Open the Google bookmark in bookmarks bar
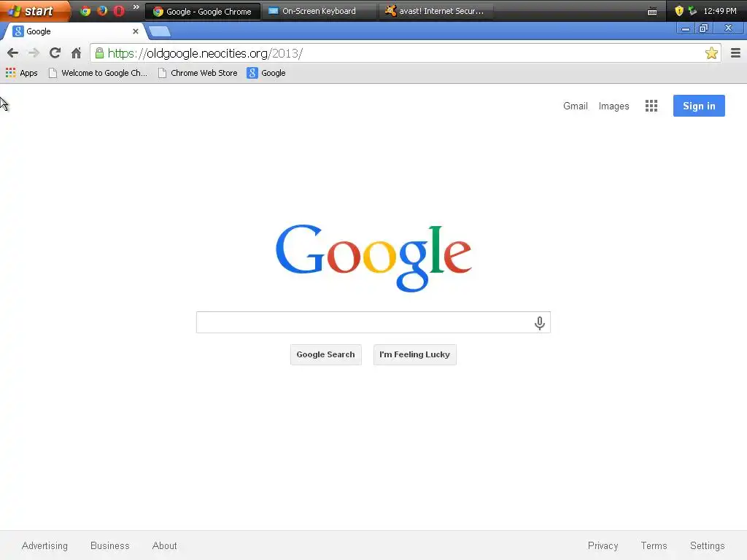The width and height of the screenshot is (747, 560). pyautogui.click(x=266, y=73)
